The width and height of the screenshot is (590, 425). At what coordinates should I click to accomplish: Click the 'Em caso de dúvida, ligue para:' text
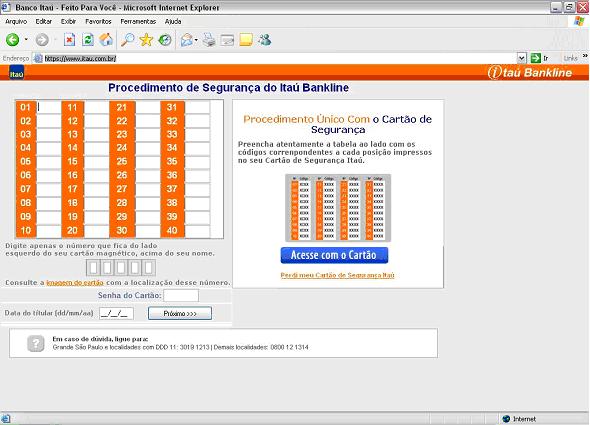(100, 339)
